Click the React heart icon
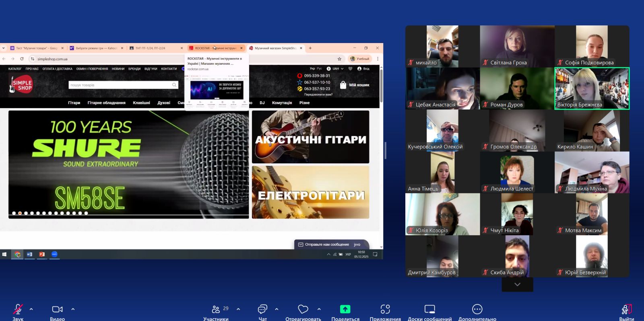 (x=303, y=309)
